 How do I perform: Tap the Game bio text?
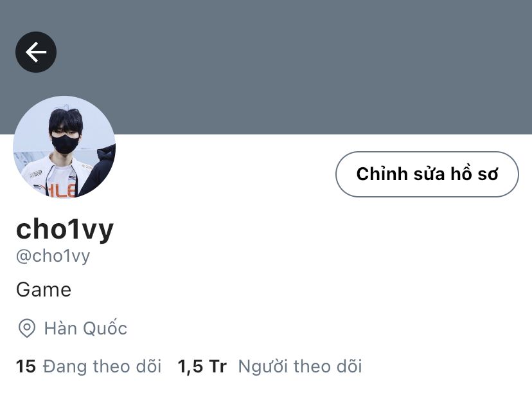(44, 289)
